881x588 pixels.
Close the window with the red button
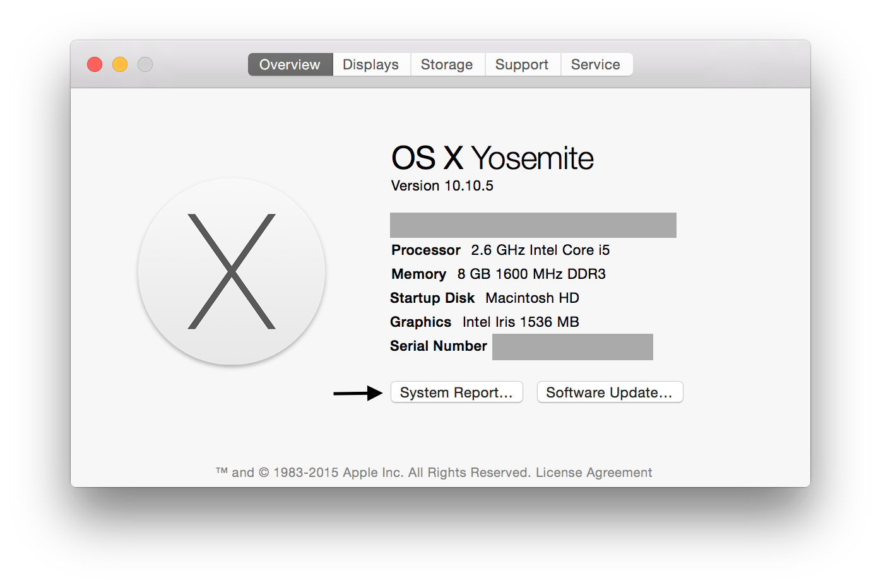pos(95,64)
